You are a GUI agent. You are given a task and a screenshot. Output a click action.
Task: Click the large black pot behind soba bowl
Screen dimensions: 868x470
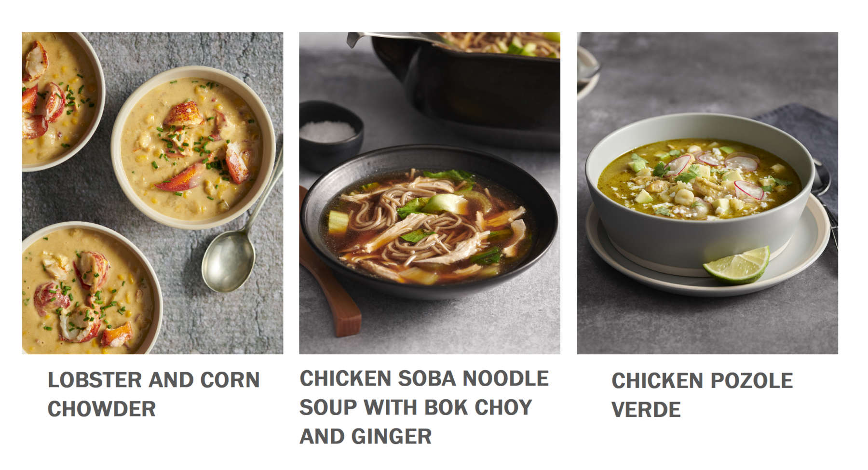coord(465,82)
